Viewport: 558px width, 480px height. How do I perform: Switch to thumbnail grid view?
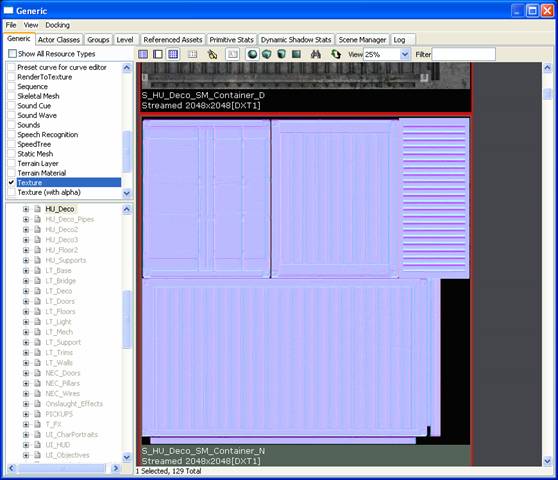(173, 54)
